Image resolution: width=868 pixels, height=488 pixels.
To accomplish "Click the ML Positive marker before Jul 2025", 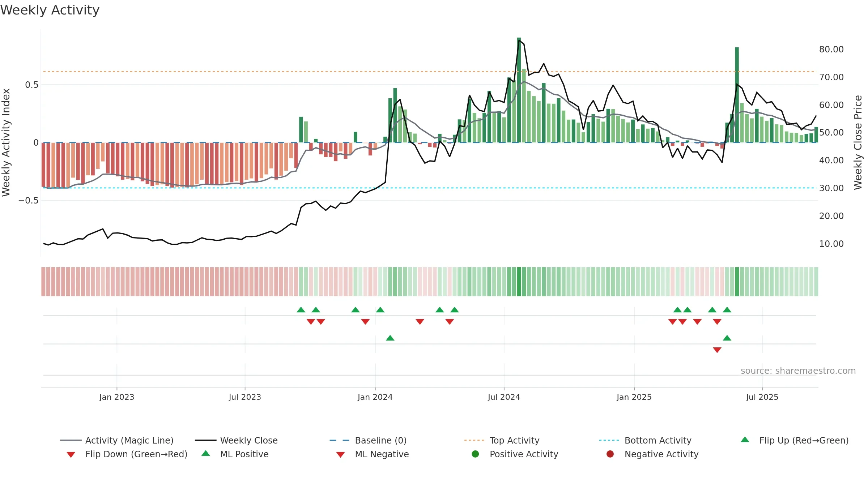I will pyautogui.click(x=727, y=338).
